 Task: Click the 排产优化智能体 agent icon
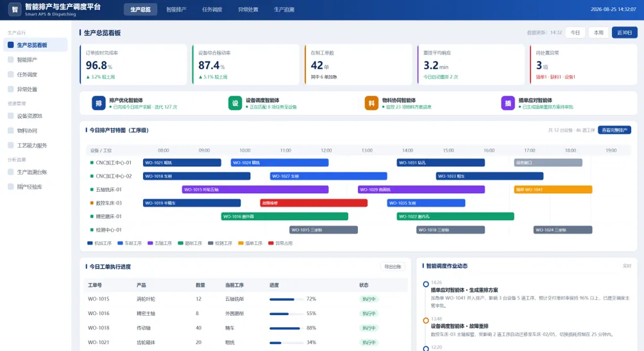coord(99,103)
